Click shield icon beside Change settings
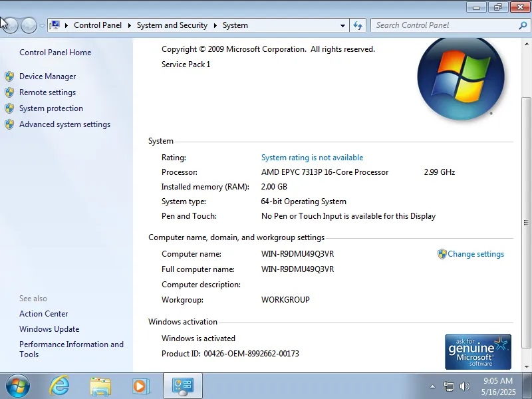 442,254
